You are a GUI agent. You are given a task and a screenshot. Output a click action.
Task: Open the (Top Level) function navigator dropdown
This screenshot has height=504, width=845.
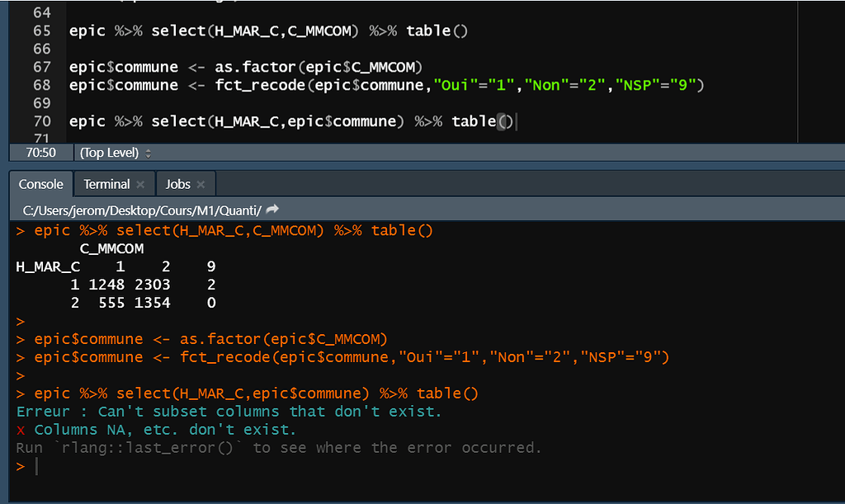111,153
